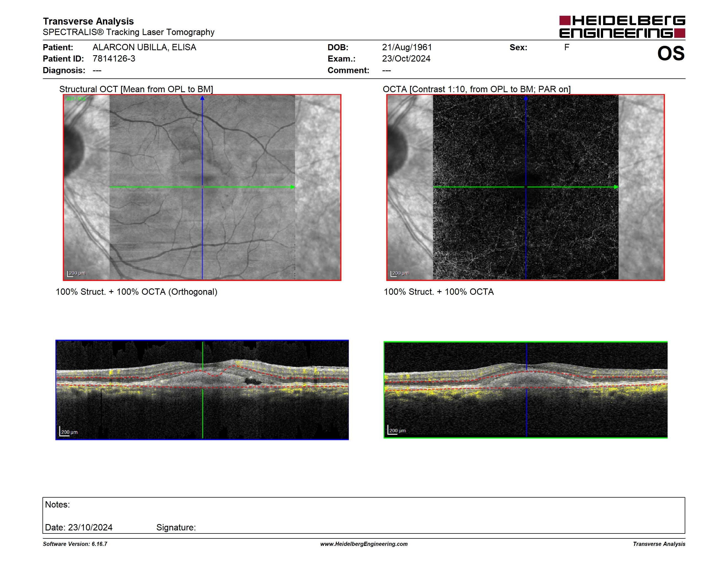Click the Heidelberg Engineering logo
Viewport: 728px width, 563px height.
coord(622,27)
